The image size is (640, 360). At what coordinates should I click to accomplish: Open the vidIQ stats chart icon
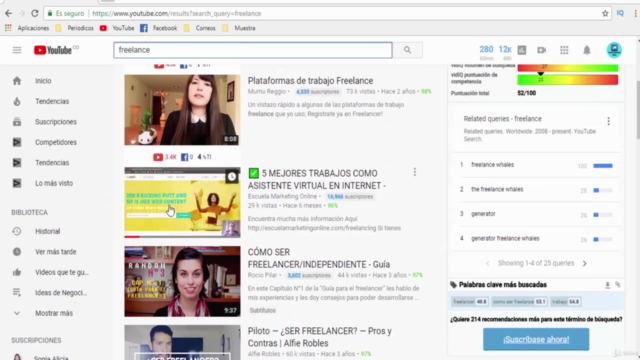522,50
